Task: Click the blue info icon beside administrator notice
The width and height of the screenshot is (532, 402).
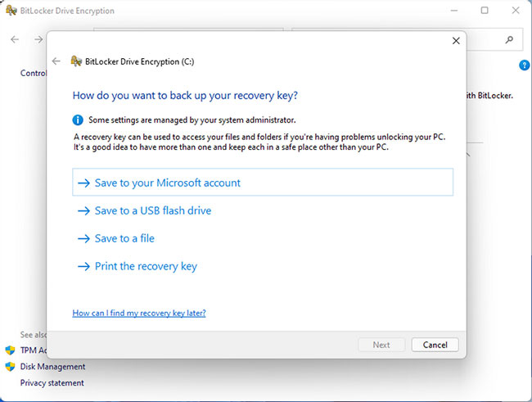Action: 78,120
